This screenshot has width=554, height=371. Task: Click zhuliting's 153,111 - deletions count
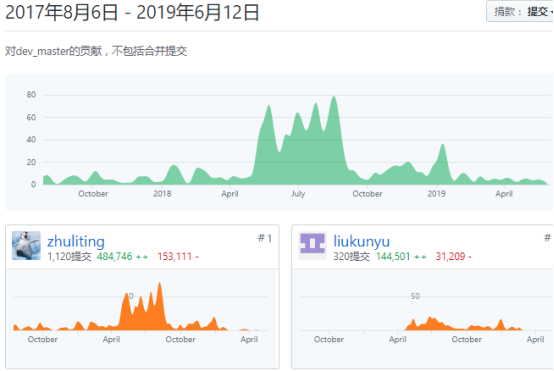[x=178, y=256]
